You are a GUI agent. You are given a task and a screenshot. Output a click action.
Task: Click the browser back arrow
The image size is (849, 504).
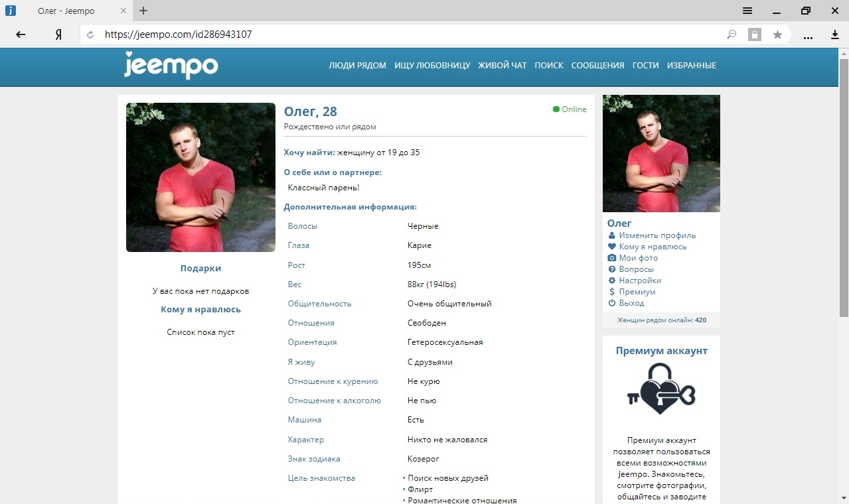tap(21, 34)
